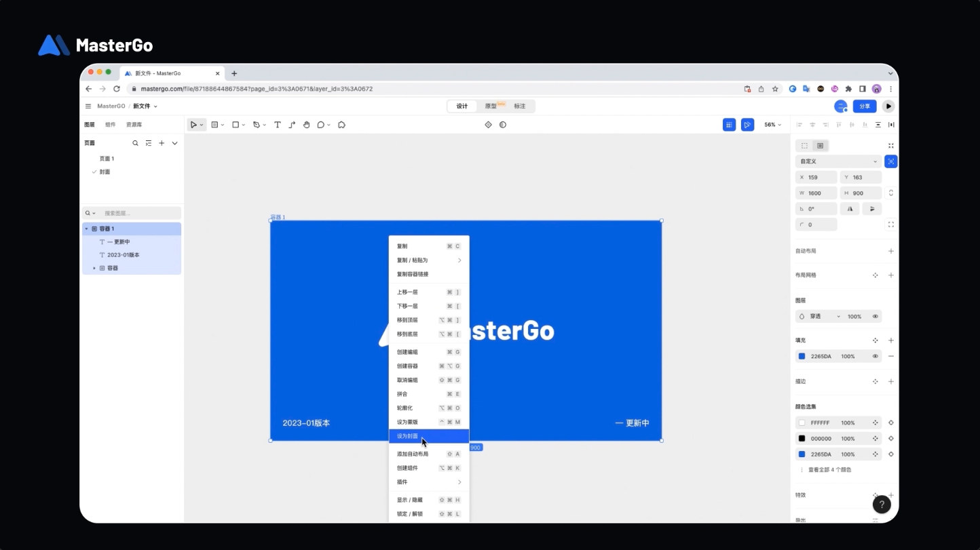Open the main hamburger menu
980x550 pixels.
pyautogui.click(x=88, y=106)
